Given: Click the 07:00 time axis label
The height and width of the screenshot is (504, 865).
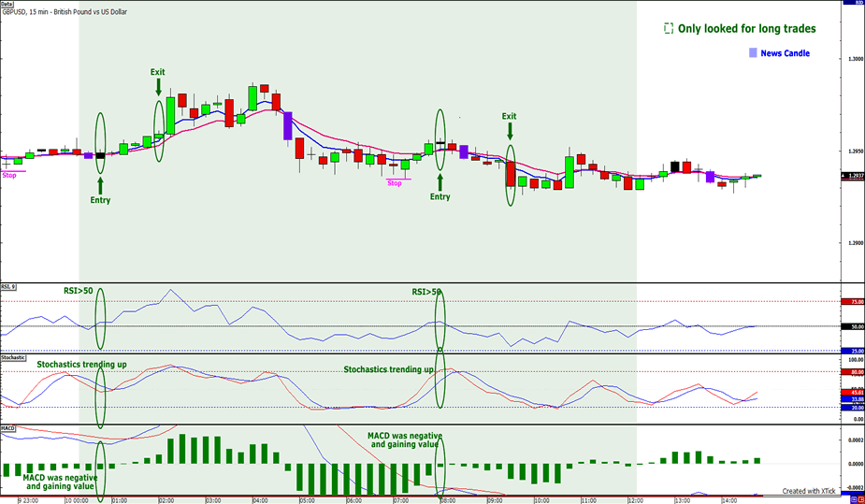Looking at the screenshot, I should [x=401, y=500].
